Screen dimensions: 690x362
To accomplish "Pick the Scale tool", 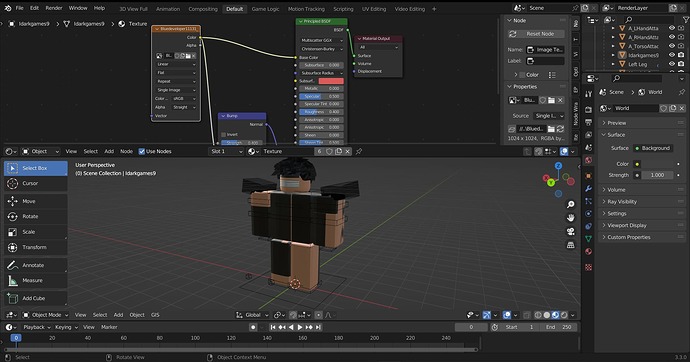I will (x=36, y=232).
